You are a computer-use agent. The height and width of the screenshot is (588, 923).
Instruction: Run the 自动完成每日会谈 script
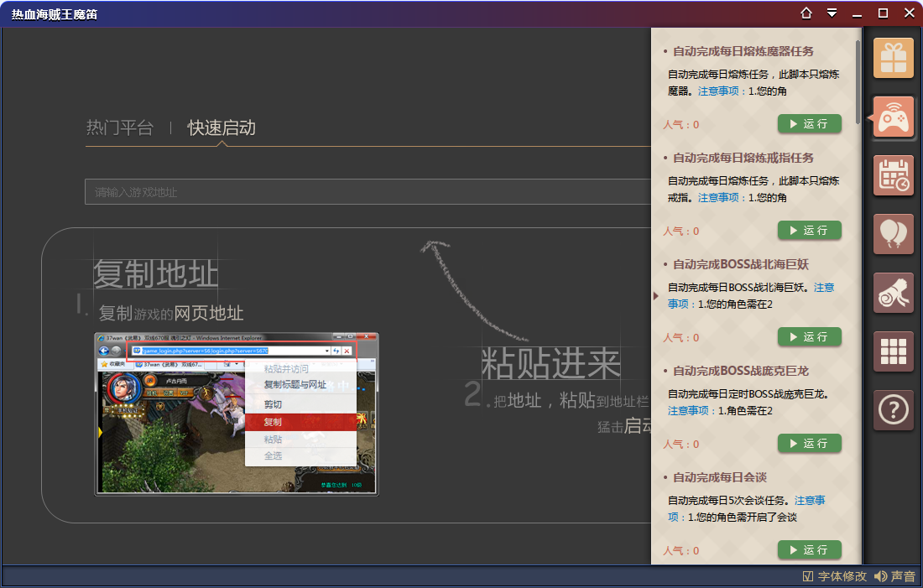(x=809, y=549)
